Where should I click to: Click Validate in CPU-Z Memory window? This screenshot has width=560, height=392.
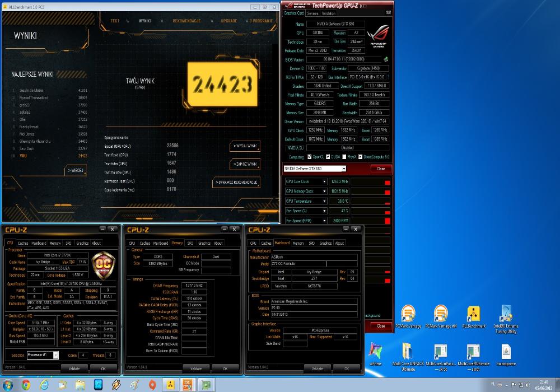(195, 368)
